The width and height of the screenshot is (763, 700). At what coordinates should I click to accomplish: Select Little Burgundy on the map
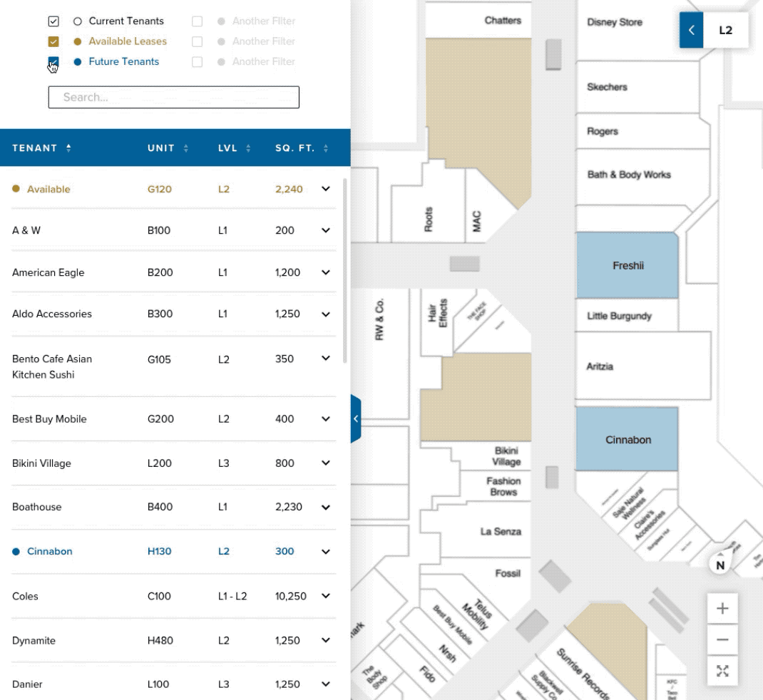(627, 316)
